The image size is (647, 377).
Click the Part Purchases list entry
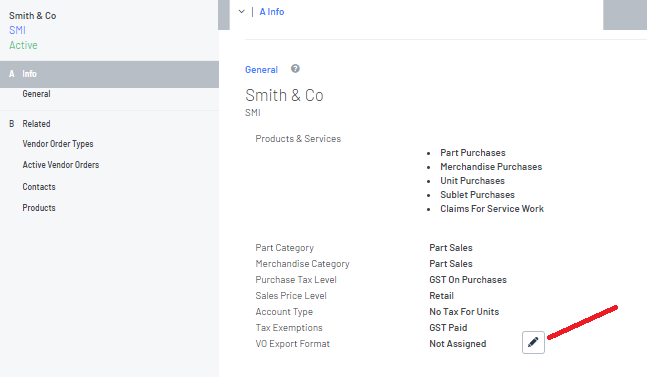tap(472, 153)
